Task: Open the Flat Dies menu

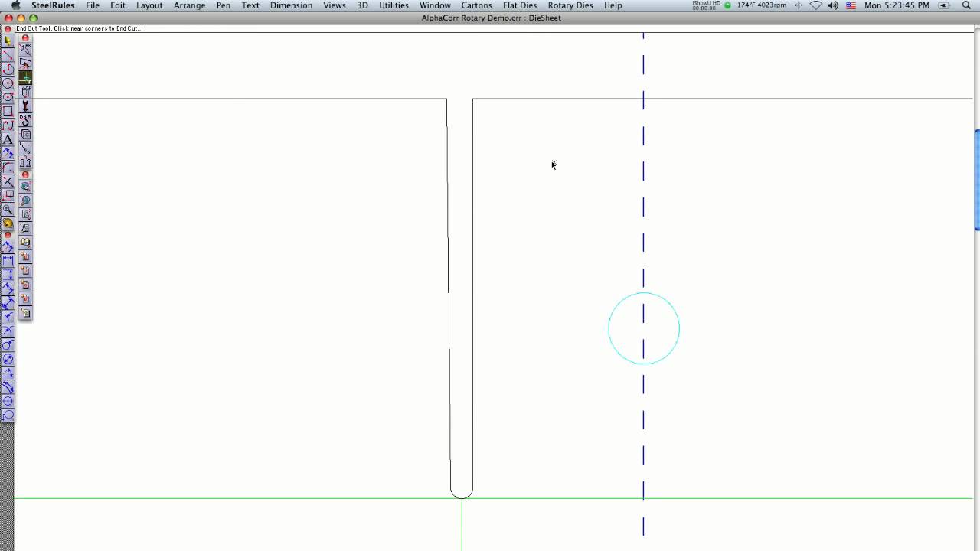Action: click(520, 5)
